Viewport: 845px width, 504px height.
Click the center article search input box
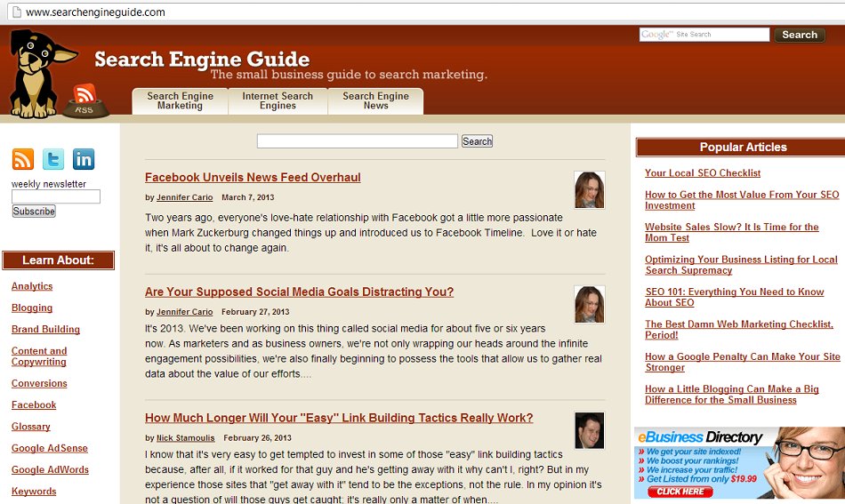click(x=358, y=141)
